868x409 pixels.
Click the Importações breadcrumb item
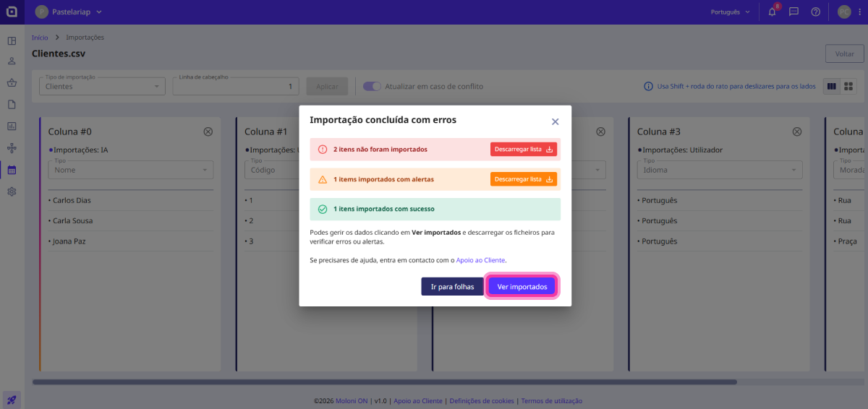[85, 37]
